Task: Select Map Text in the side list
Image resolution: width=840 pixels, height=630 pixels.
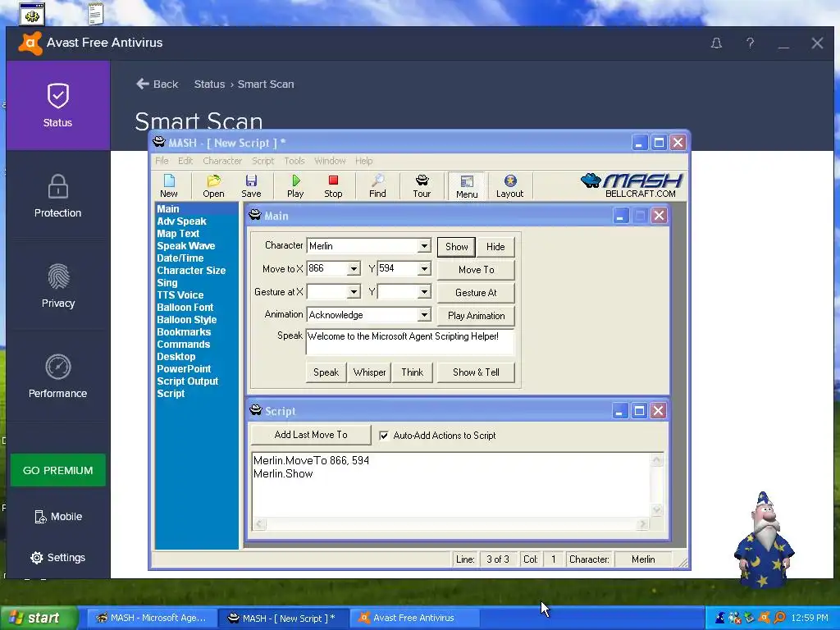Action: click(x=178, y=234)
